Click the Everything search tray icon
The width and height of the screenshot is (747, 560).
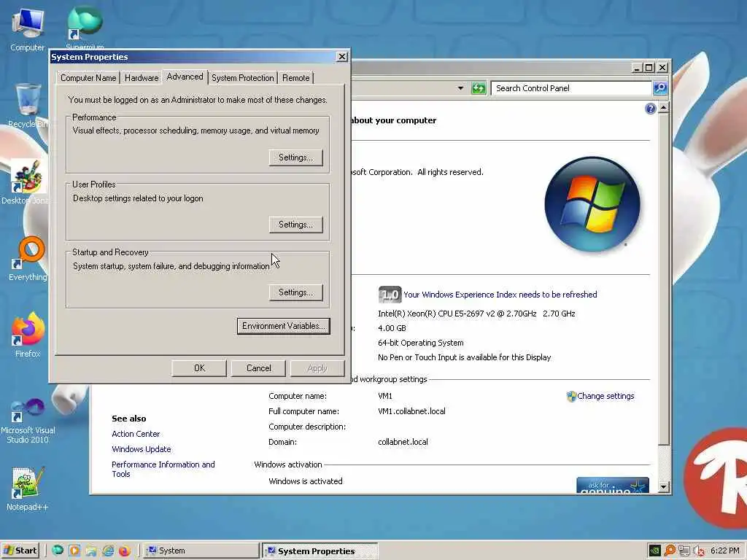point(670,551)
